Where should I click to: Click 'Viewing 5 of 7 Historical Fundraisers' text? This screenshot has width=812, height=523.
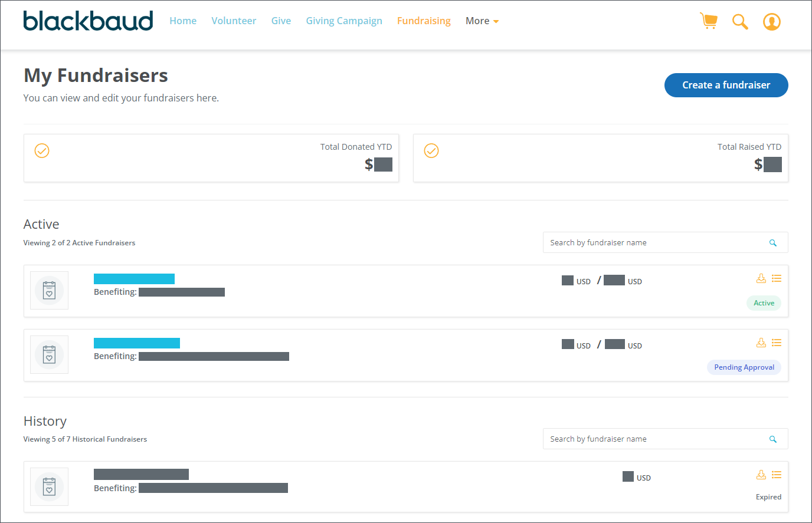[x=85, y=439]
